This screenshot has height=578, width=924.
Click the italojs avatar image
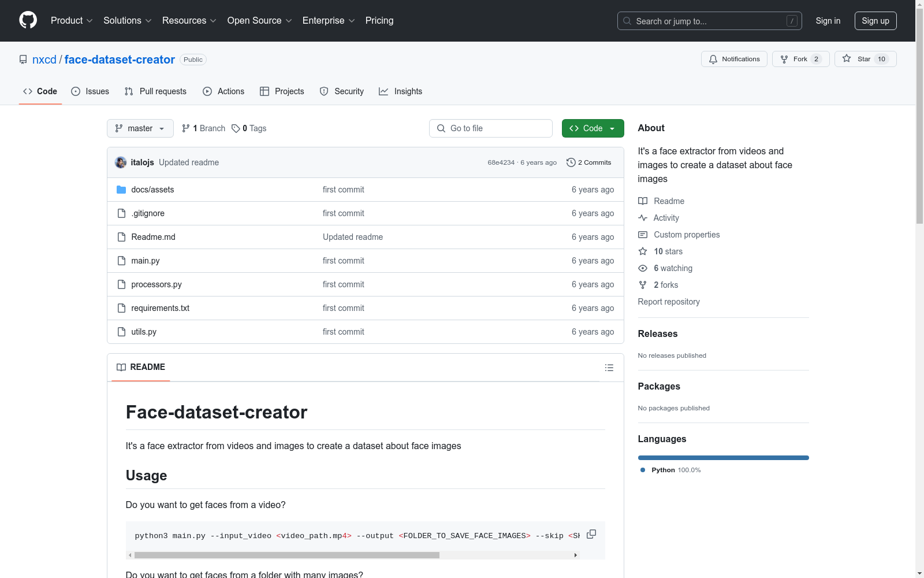[121, 162]
